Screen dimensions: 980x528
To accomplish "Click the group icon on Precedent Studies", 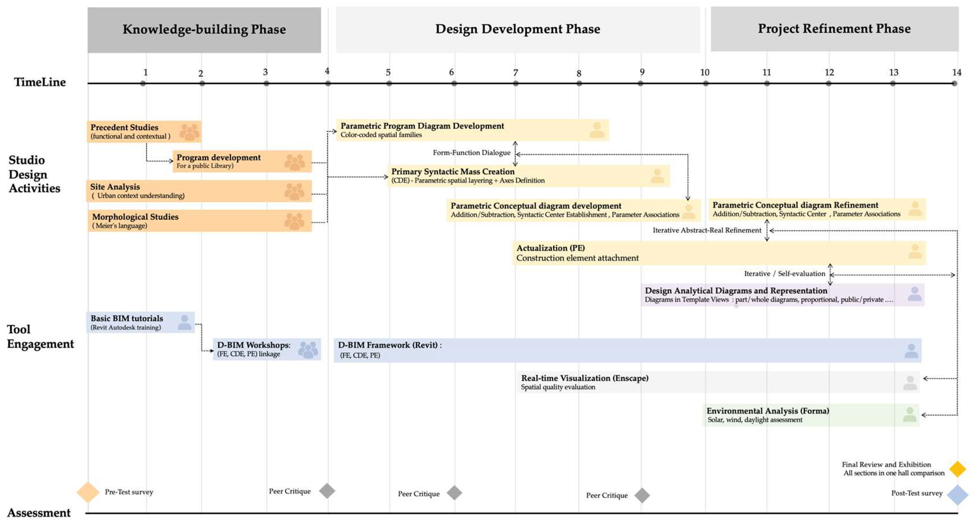I will [189, 132].
